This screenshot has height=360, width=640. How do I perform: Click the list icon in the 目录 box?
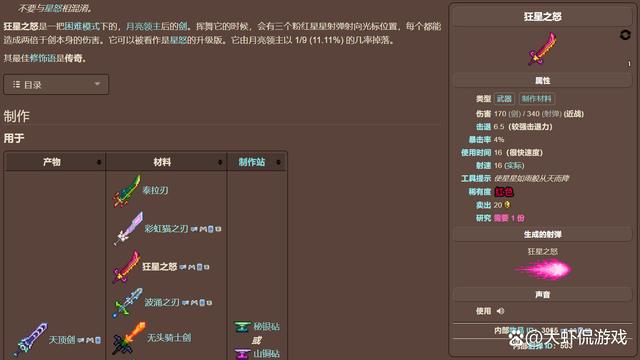pos(16,84)
